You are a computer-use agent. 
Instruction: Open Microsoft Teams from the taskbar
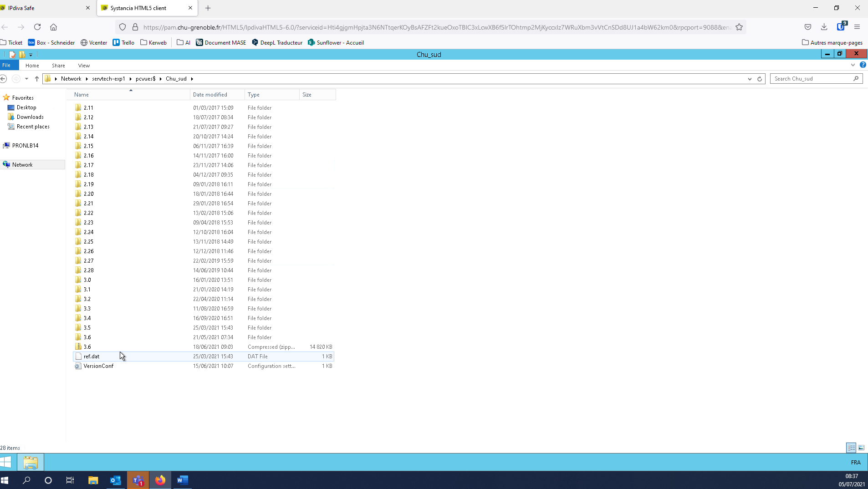pyautogui.click(x=138, y=480)
